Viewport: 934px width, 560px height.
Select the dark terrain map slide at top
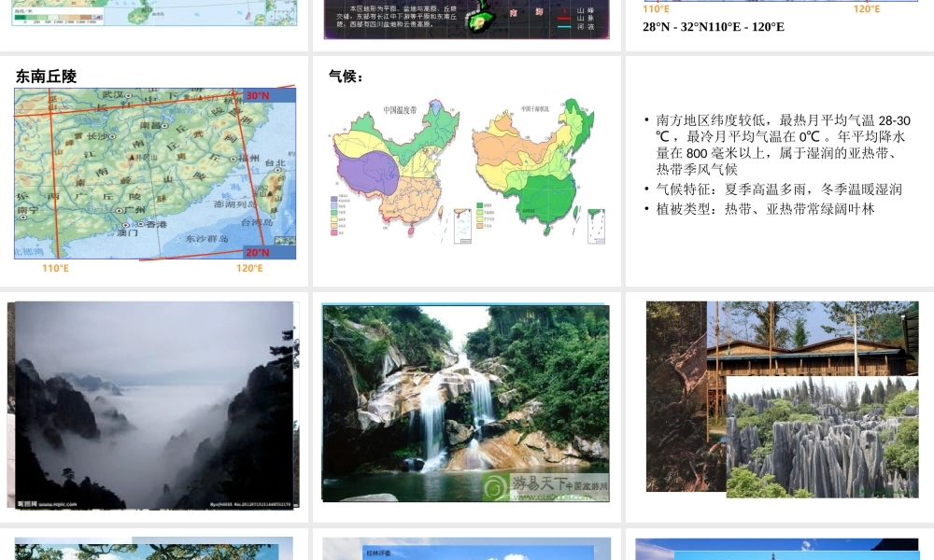pyautogui.click(x=467, y=25)
